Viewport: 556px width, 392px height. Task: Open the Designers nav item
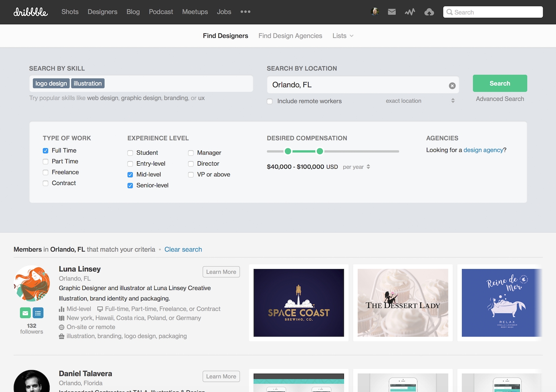pyautogui.click(x=102, y=12)
